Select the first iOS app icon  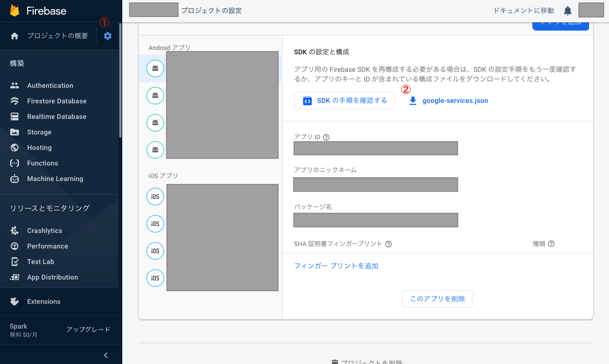click(155, 196)
